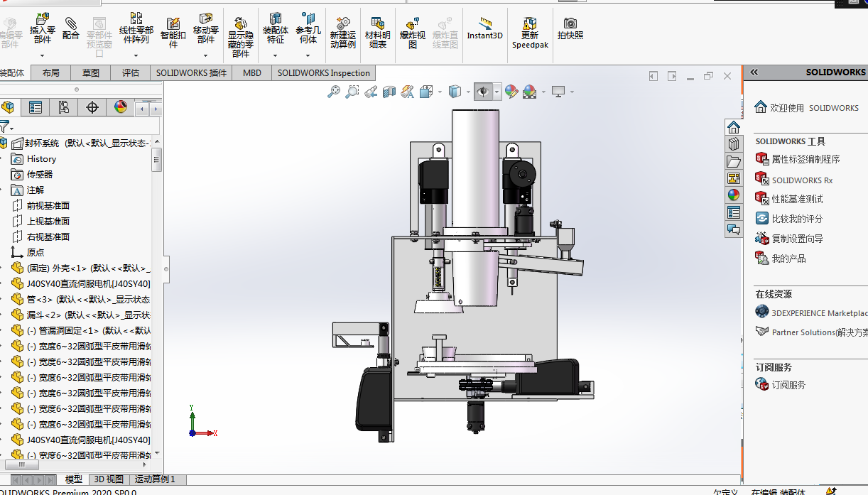
Task: Open the SOLIDWORKS Inspection tab
Action: pos(324,72)
